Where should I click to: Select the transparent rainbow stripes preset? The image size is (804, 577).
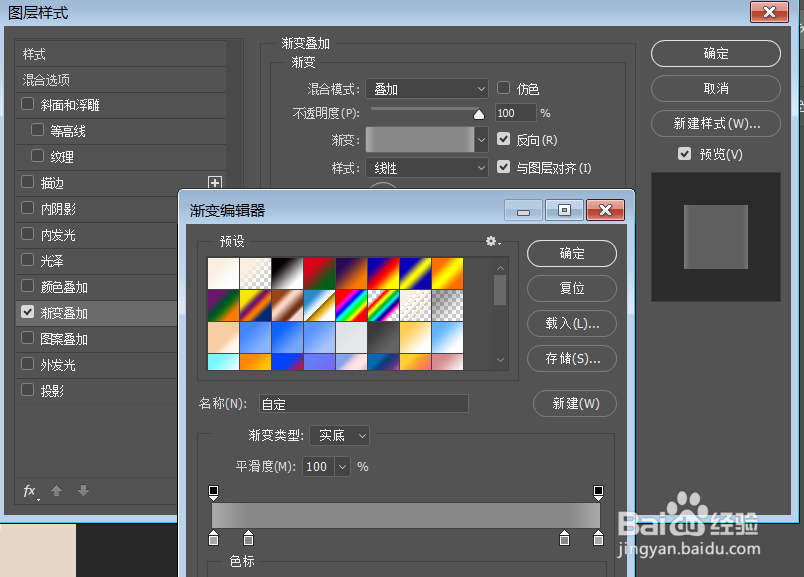pyautogui.click(x=383, y=305)
